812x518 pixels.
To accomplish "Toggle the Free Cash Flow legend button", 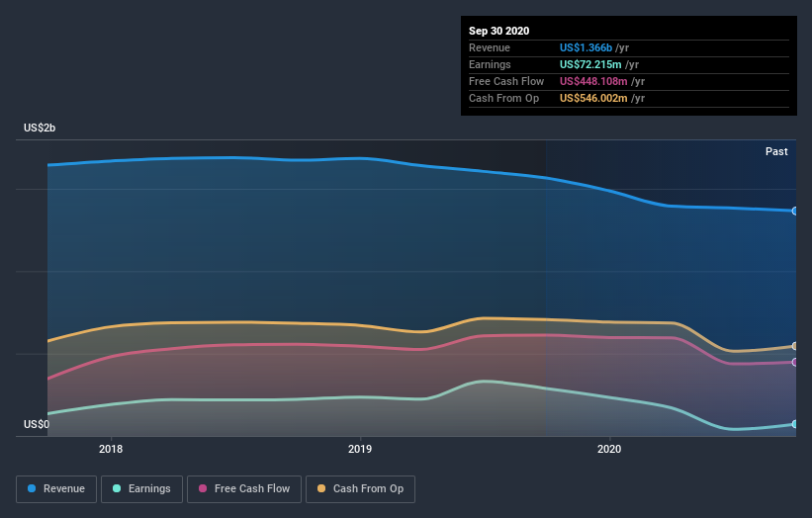I will (244, 489).
